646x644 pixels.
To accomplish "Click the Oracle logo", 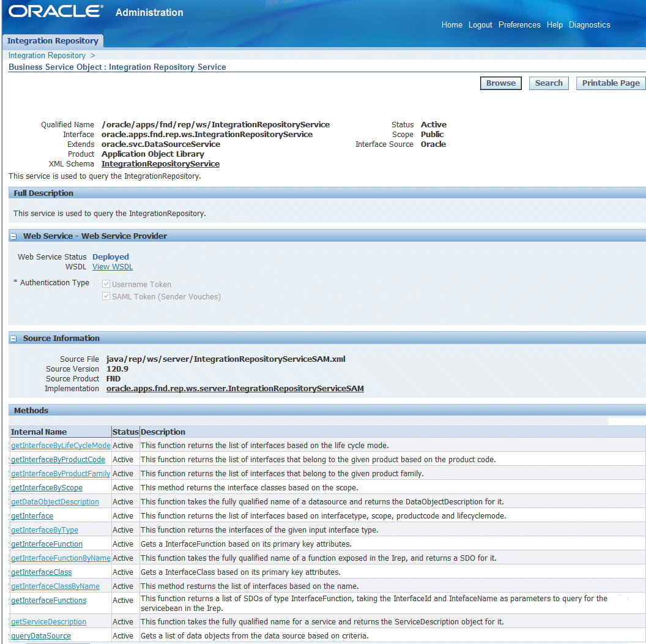I will pyautogui.click(x=56, y=11).
